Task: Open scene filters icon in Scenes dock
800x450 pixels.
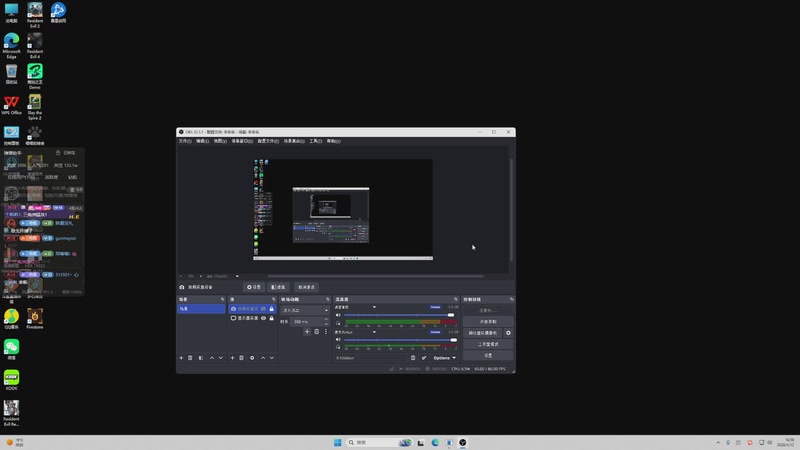Action: [201, 358]
